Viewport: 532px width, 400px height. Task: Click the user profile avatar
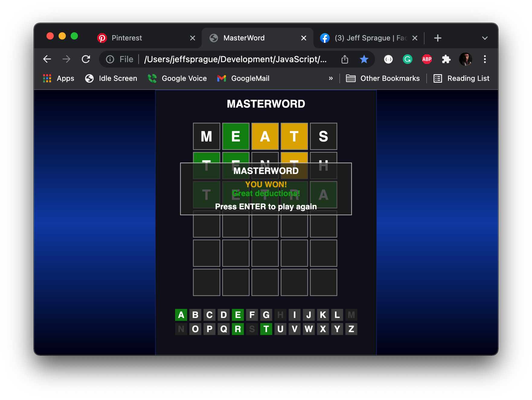pyautogui.click(x=466, y=59)
